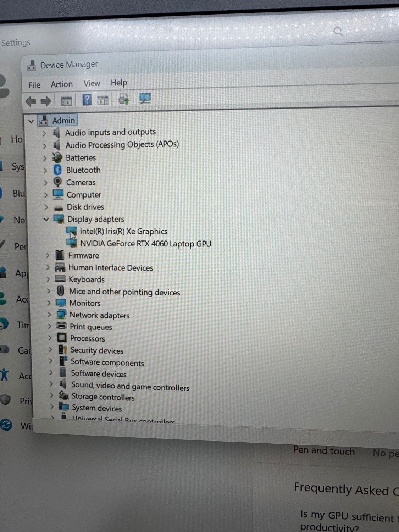Open the Action menu

pos(62,84)
